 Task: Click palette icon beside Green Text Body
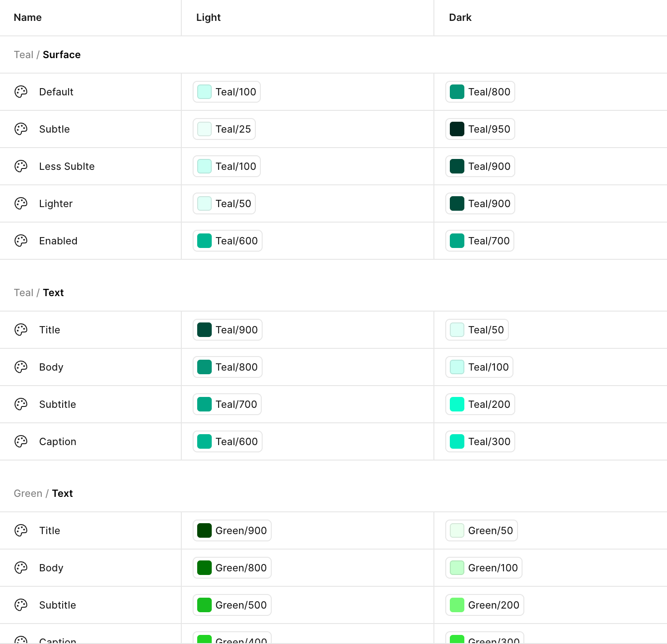[21, 568]
